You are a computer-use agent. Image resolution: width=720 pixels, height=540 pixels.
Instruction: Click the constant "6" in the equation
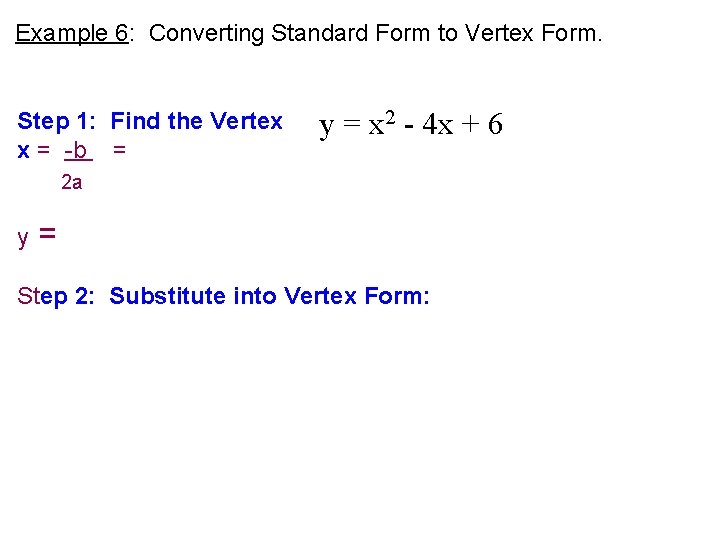click(495, 124)
